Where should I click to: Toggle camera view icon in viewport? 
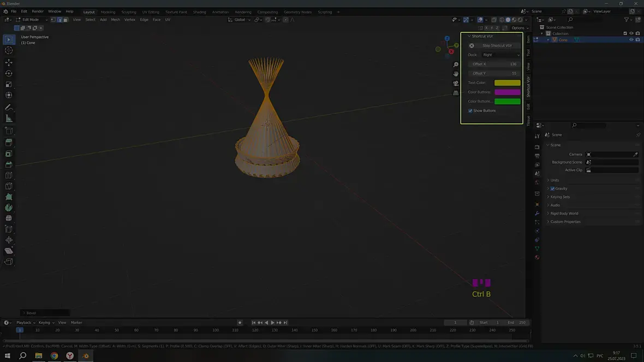pos(456,83)
